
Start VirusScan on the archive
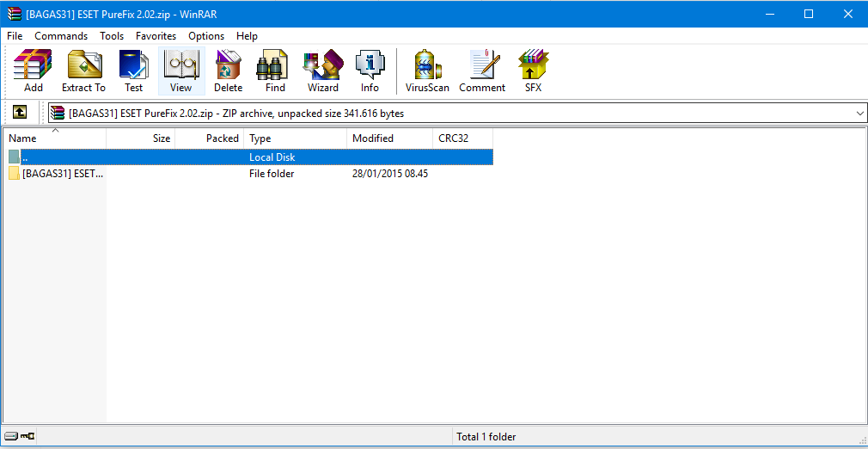427,71
